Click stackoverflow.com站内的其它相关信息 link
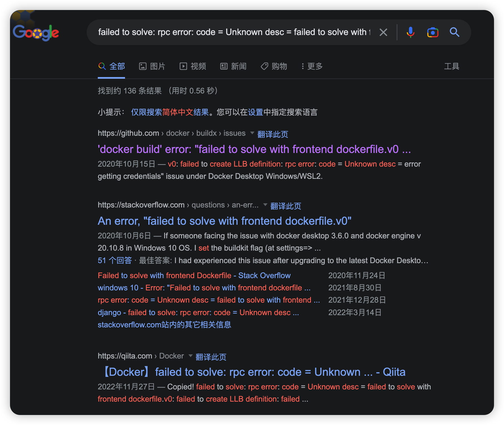The height and width of the screenshot is (425, 504). 164,325
